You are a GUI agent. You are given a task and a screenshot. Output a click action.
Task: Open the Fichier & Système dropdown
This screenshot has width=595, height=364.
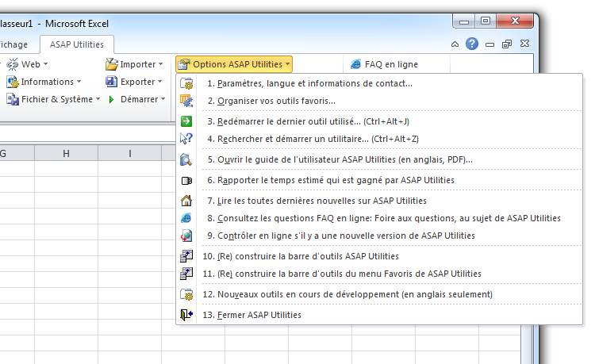(x=98, y=99)
